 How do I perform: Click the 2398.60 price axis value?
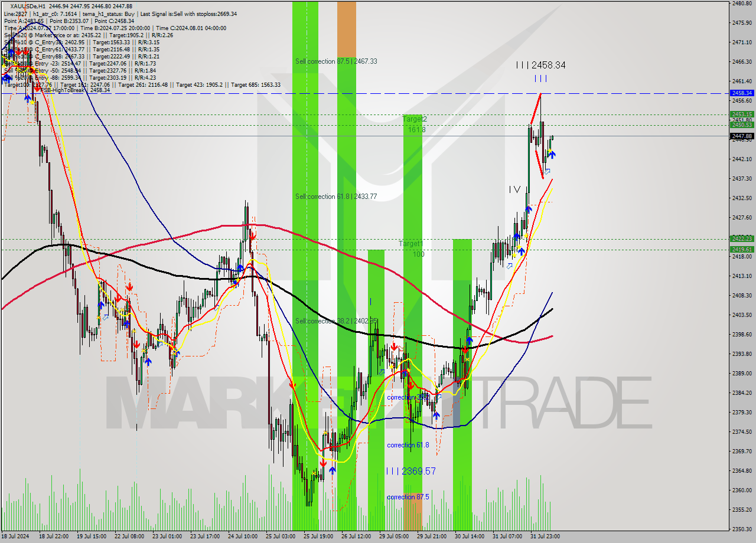pos(742,334)
